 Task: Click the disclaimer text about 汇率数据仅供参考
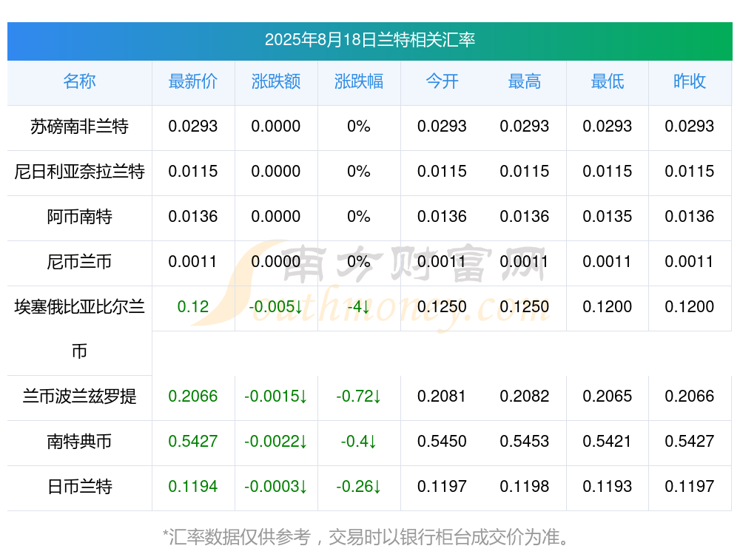coord(367,537)
